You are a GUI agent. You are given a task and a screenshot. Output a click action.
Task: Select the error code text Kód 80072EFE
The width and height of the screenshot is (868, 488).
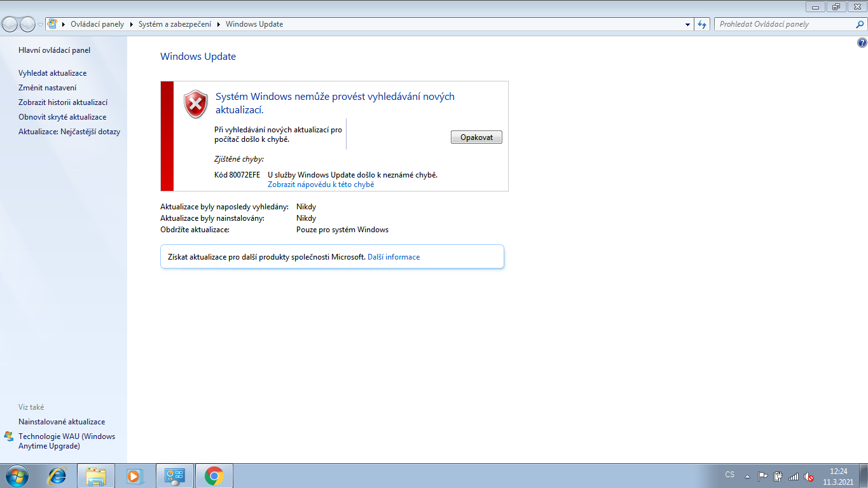pos(237,174)
